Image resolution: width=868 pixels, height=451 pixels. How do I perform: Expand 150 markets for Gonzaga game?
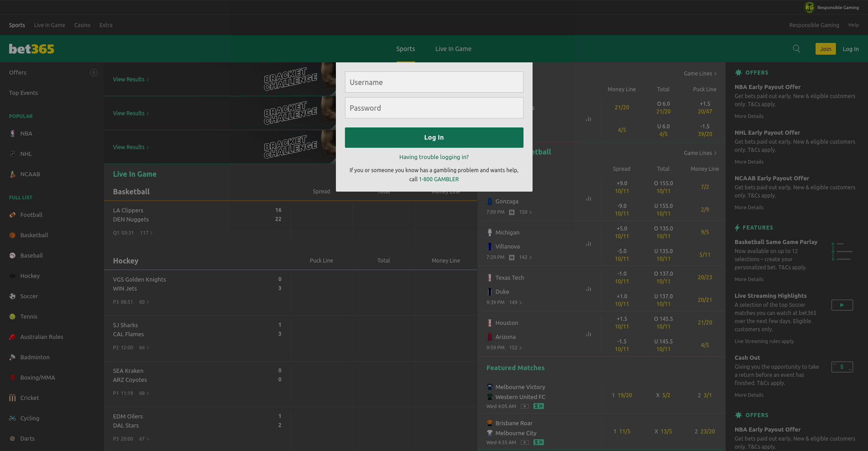525,212
